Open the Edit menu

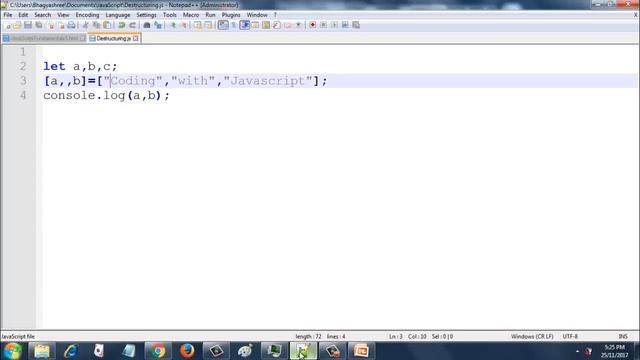[23, 15]
